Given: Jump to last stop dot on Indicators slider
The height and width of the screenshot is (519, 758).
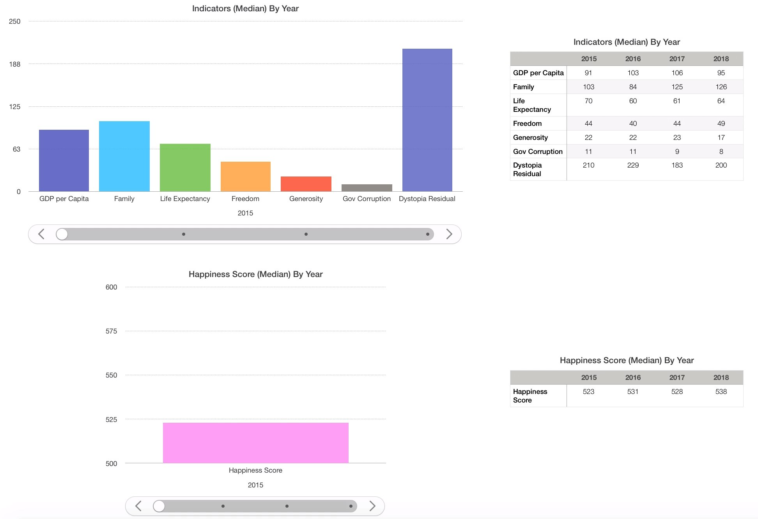Looking at the screenshot, I should (428, 234).
